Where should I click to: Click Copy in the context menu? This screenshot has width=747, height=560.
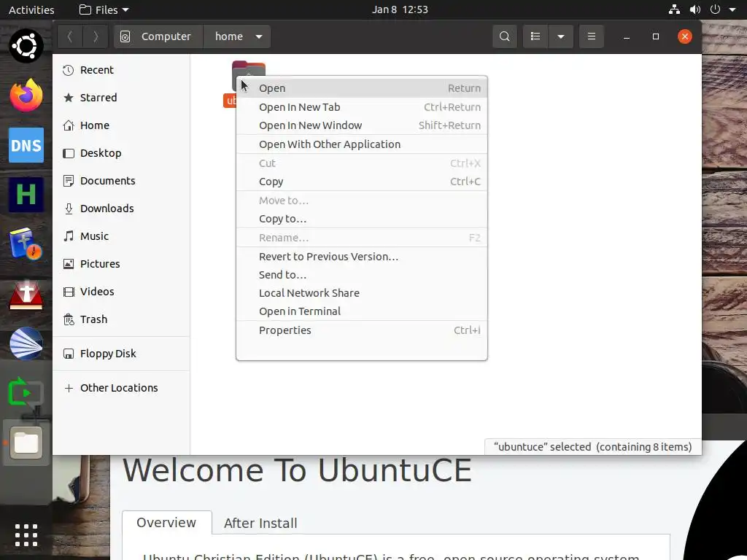[x=362, y=182]
